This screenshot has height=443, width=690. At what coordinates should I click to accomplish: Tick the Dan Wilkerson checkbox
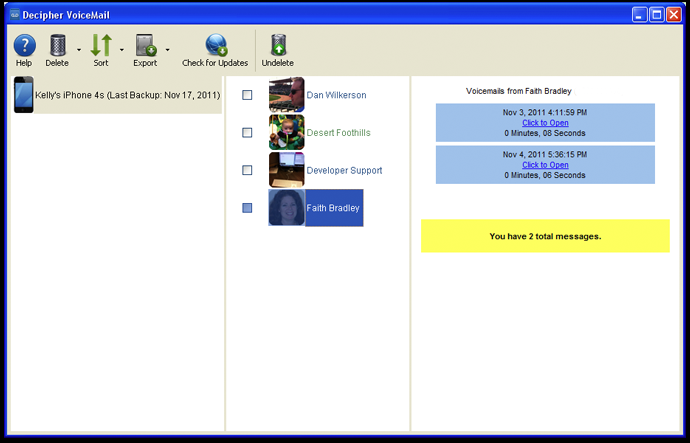click(247, 95)
